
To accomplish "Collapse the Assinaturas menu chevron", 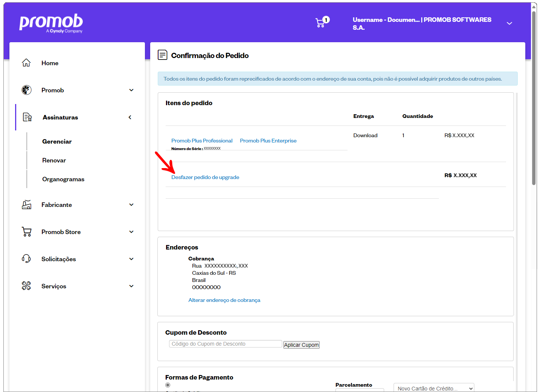I will [130, 117].
